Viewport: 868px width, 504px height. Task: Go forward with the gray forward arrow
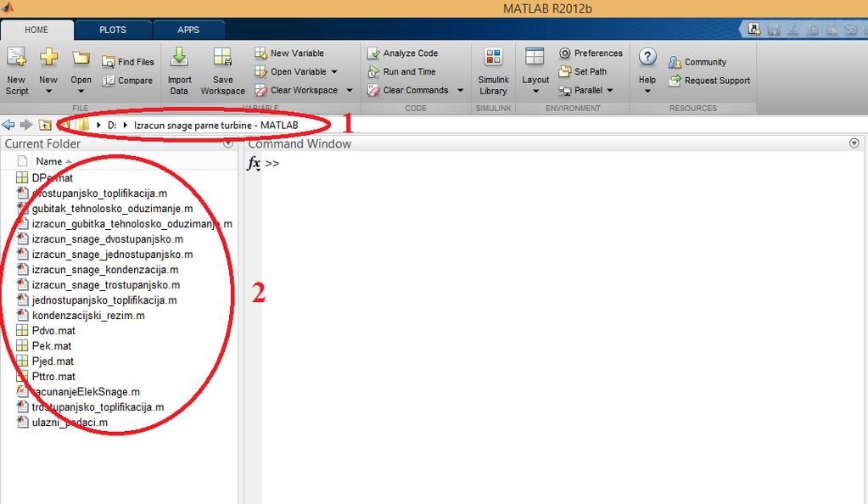coord(26,126)
